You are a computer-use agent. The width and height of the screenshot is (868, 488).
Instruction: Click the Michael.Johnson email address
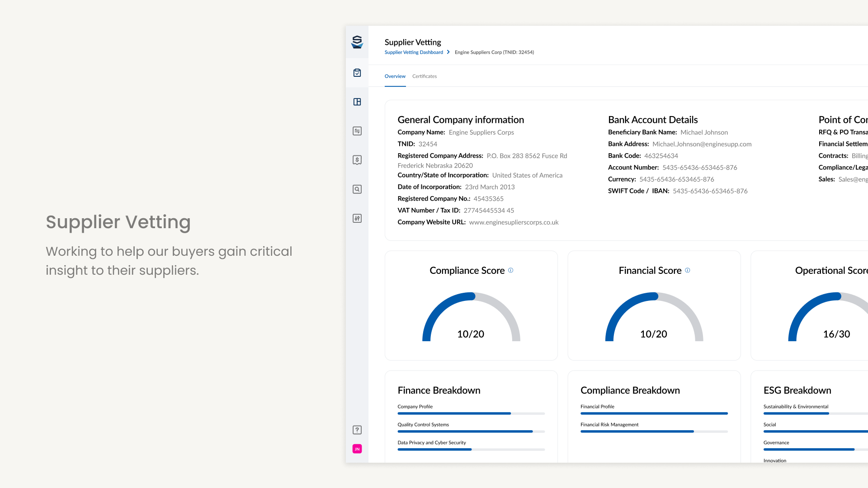coord(702,144)
